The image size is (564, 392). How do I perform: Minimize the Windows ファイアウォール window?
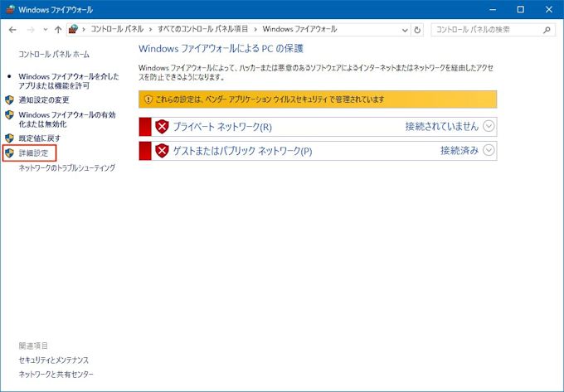coord(493,9)
